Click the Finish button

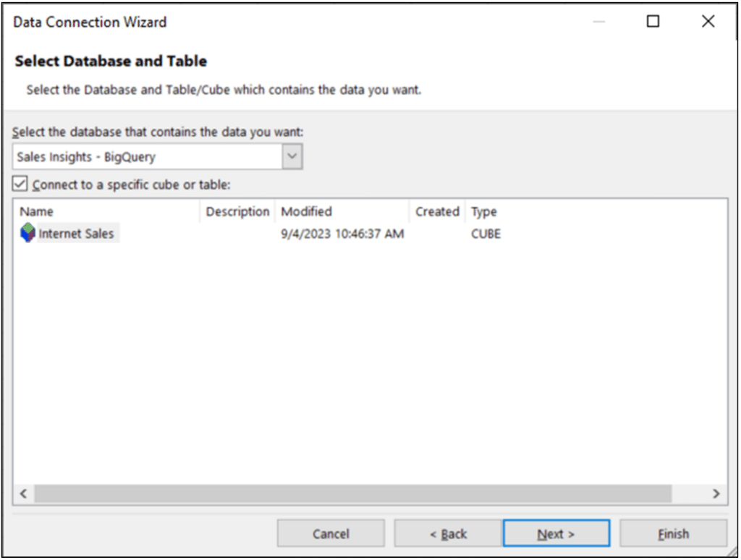tap(673, 533)
